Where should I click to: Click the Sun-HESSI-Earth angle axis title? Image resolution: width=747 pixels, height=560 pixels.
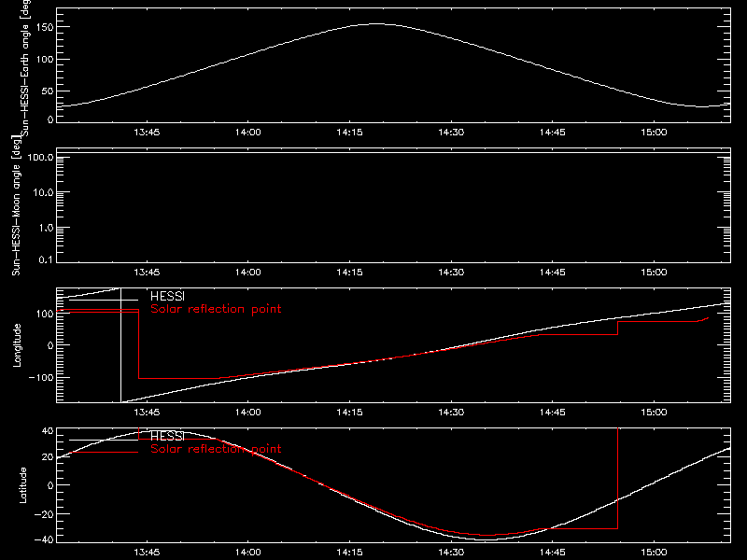coord(25,66)
